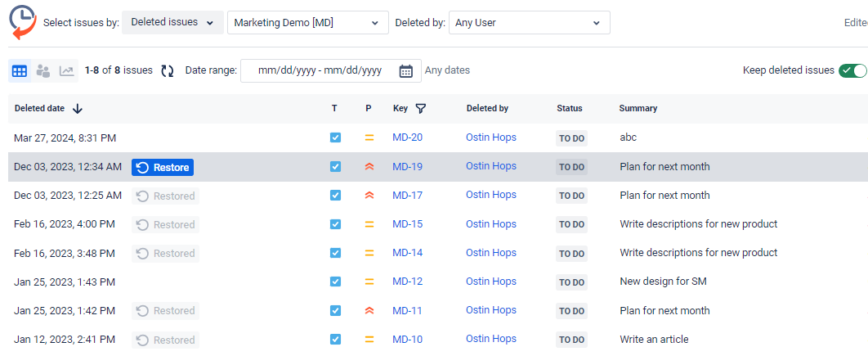Open Ostin Hops profile for MD-10
The width and height of the screenshot is (868, 356).
(490, 339)
